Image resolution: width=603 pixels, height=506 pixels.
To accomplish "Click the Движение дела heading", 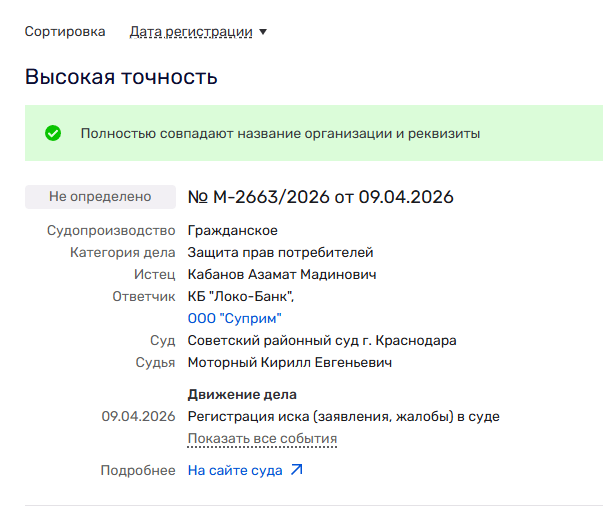I will pos(242,394).
